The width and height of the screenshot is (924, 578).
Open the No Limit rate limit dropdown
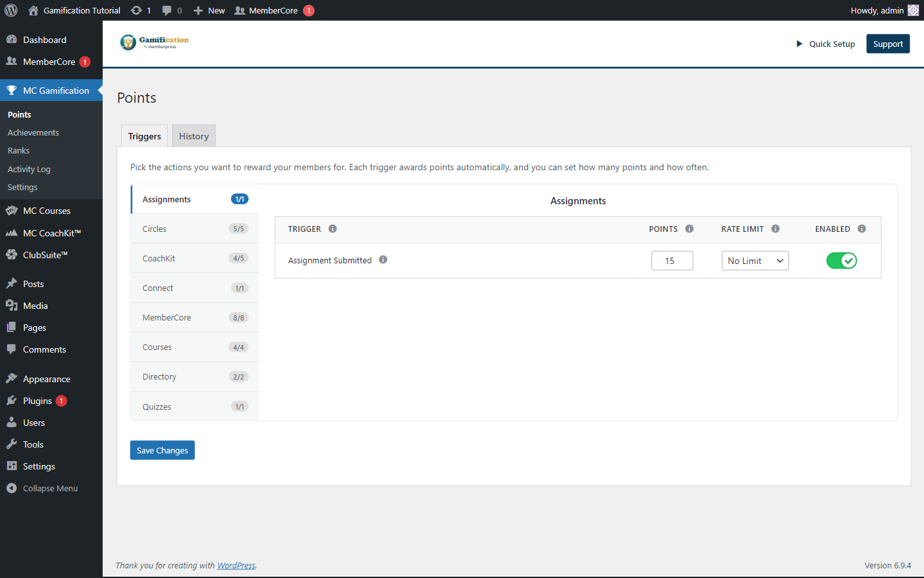click(x=755, y=261)
